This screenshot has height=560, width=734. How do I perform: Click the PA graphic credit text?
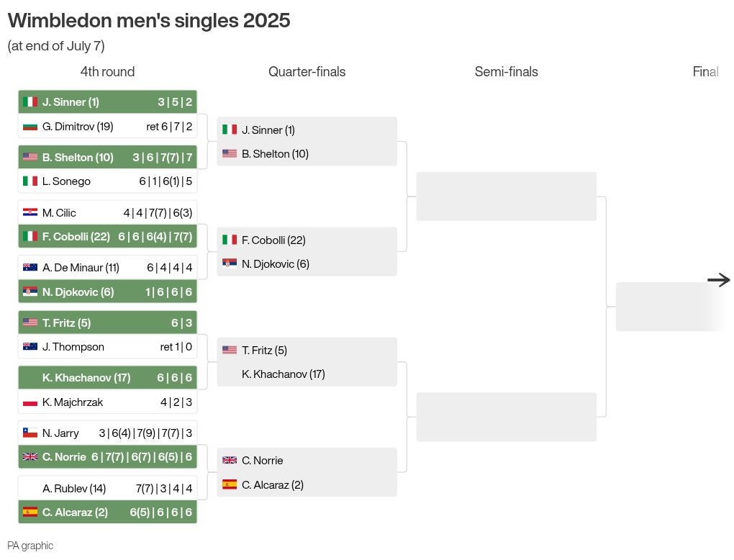30,546
